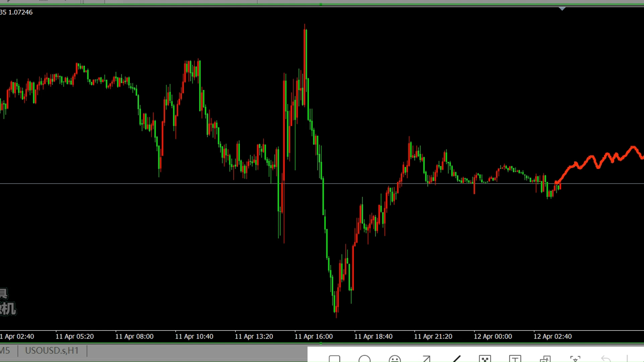Click the 11 Apr 05:20 time label
Screen dimensions: 644x362
74,336
